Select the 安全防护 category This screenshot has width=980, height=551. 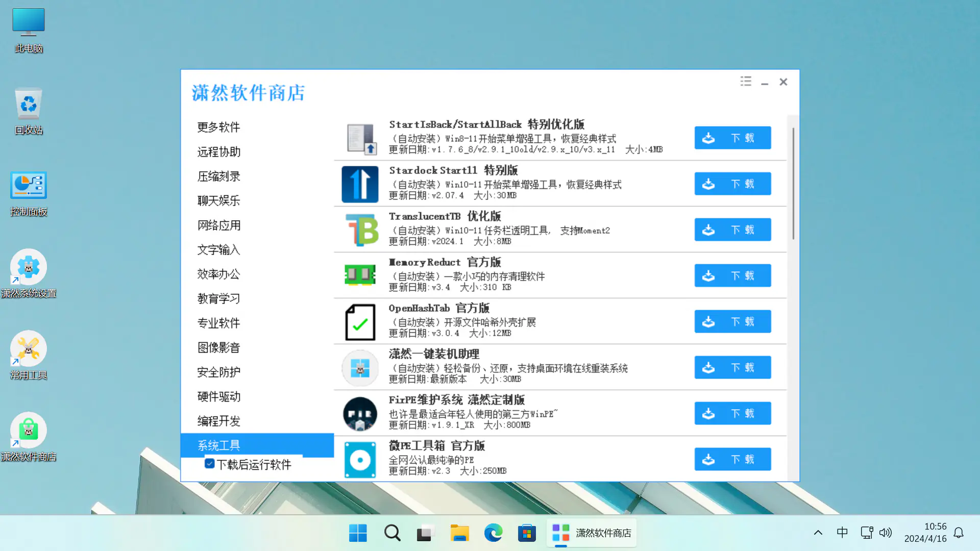pyautogui.click(x=218, y=372)
